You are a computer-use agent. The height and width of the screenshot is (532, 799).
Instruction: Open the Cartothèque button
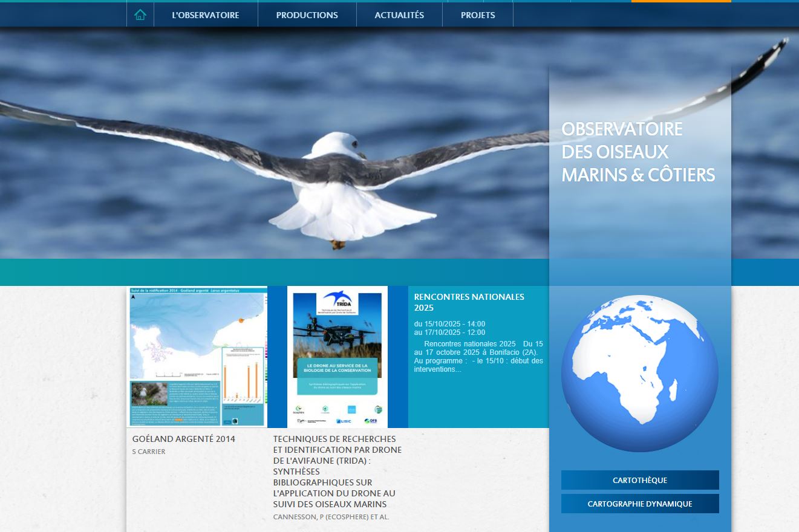(x=639, y=480)
